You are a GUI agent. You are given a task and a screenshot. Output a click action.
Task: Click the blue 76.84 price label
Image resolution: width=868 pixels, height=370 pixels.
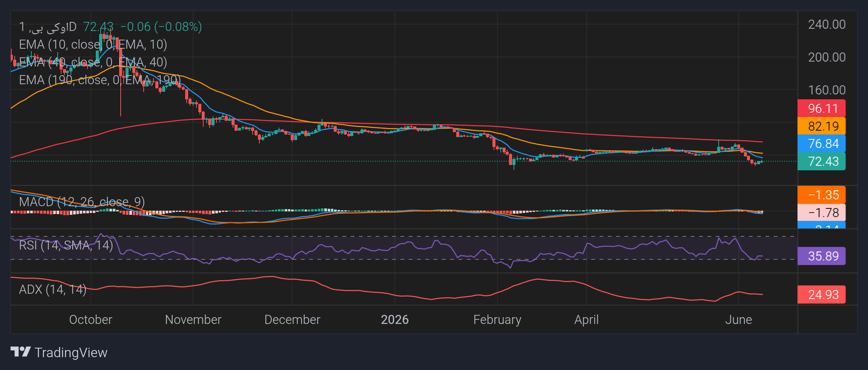point(822,144)
